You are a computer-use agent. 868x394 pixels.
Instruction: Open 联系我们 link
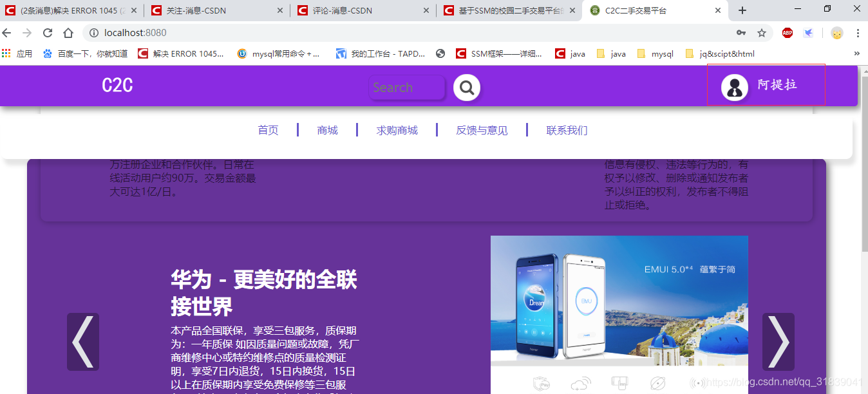567,130
